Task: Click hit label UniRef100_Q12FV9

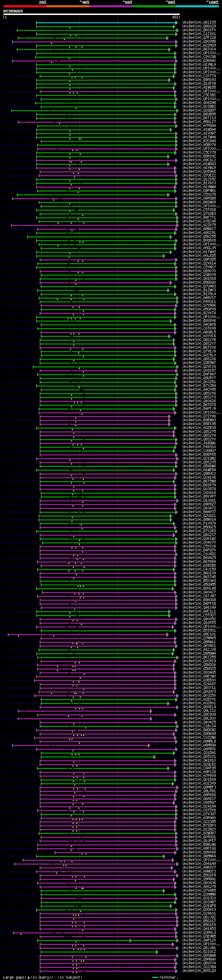Action: pyautogui.click(x=199, y=84)
